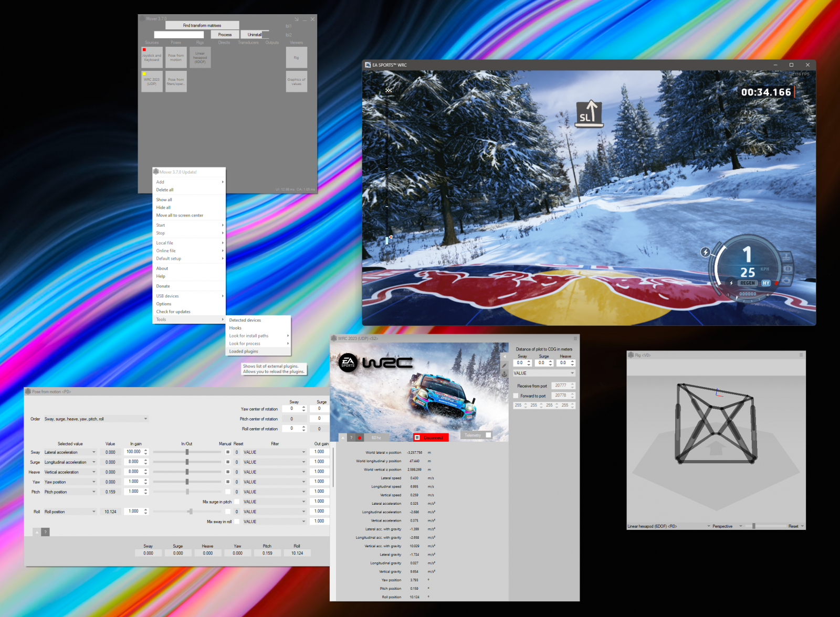
Task: Open the Roll position selected value dropdown
Action: click(70, 512)
